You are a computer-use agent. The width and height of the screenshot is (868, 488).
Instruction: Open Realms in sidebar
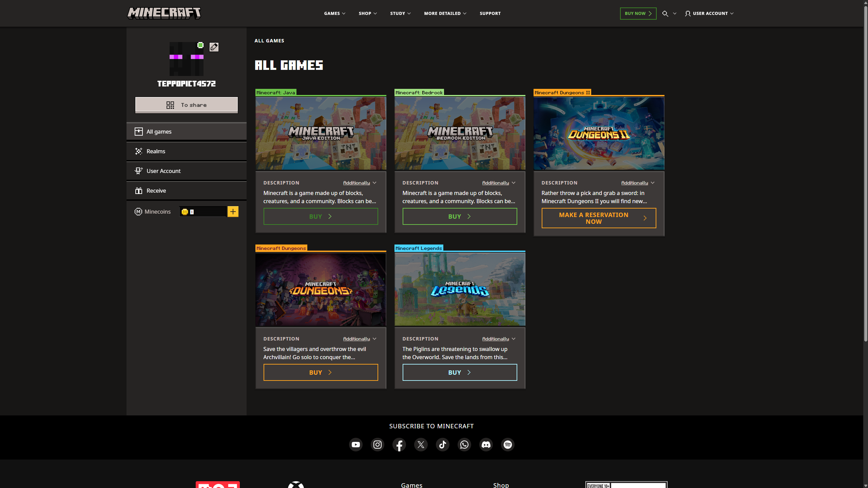(x=186, y=151)
